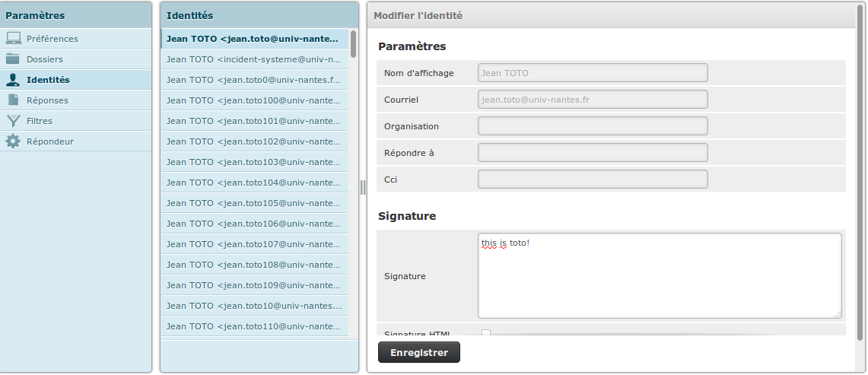Click the Réponses document icon
Viewport: 868px width, 375px height.
point(13,100)
